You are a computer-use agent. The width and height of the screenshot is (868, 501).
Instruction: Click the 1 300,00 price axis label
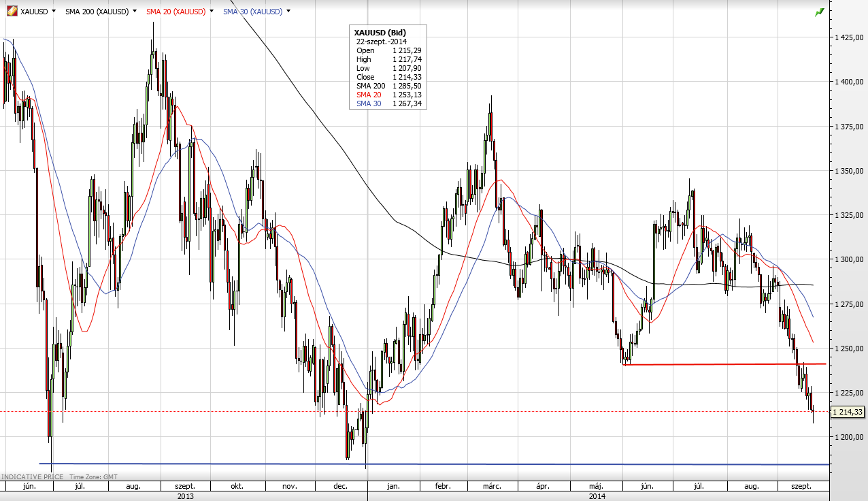[848, 259]
